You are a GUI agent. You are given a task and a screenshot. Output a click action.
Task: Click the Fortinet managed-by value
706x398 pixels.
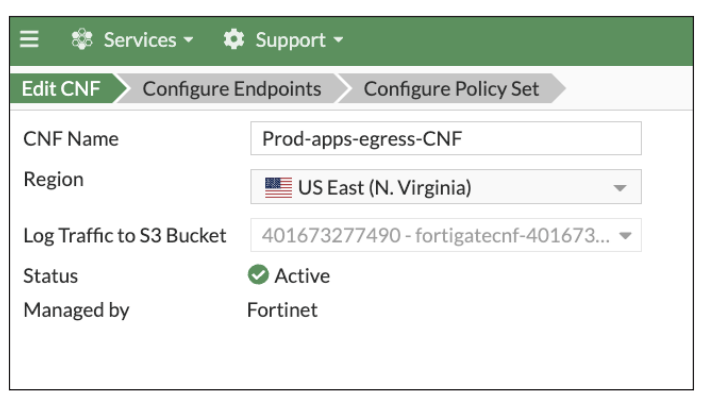point(282,310)
